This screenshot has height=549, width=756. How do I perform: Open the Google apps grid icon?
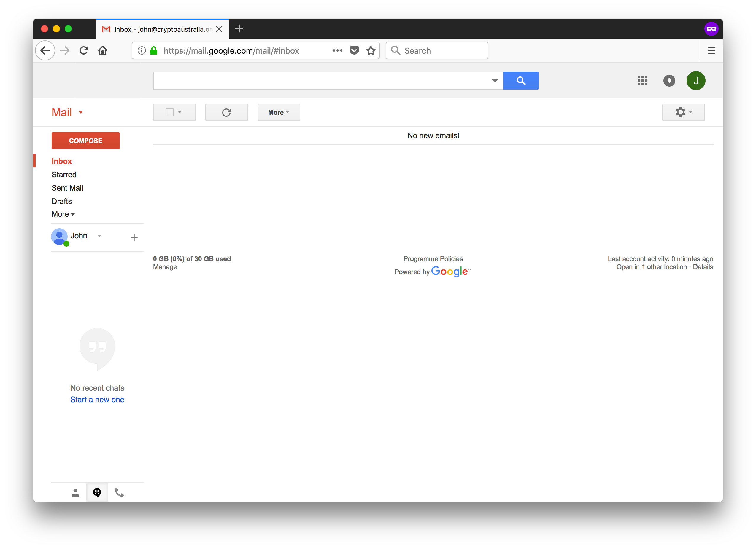[x=642, y=81]
